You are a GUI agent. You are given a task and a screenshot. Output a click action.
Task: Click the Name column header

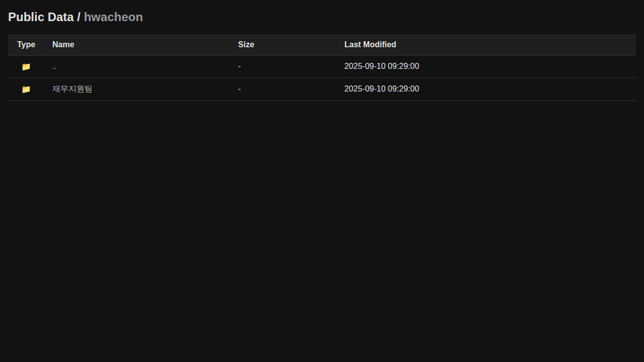63,45
